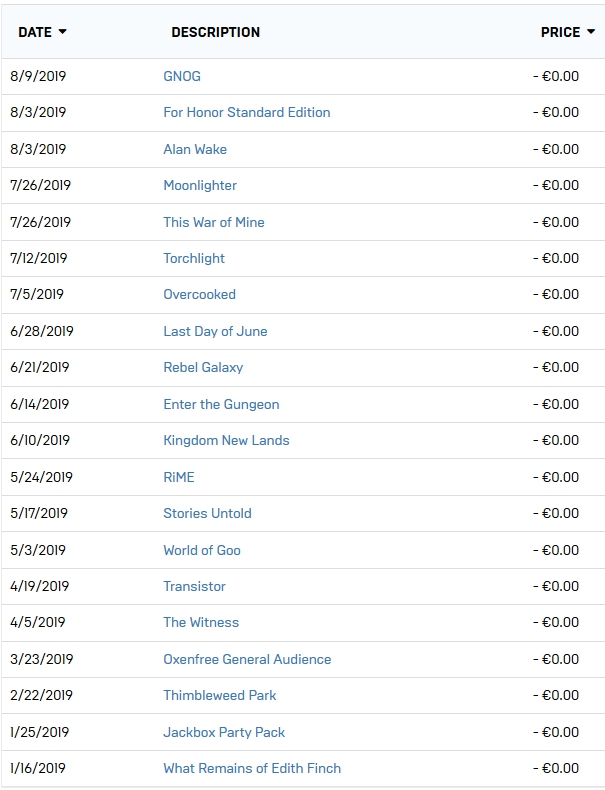The image size is (605, 790).
Task: View Oxenfree General Audience entry
Action: tap(247, 659)
